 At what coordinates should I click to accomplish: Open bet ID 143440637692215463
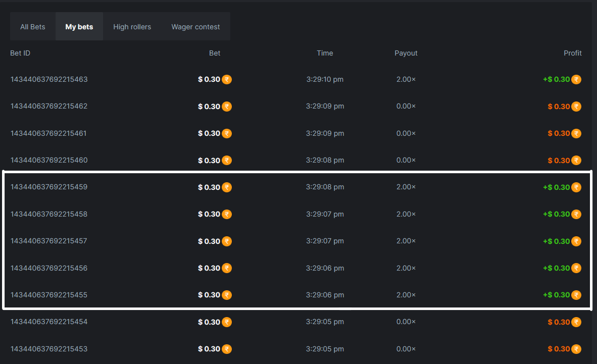coord(49,79)
